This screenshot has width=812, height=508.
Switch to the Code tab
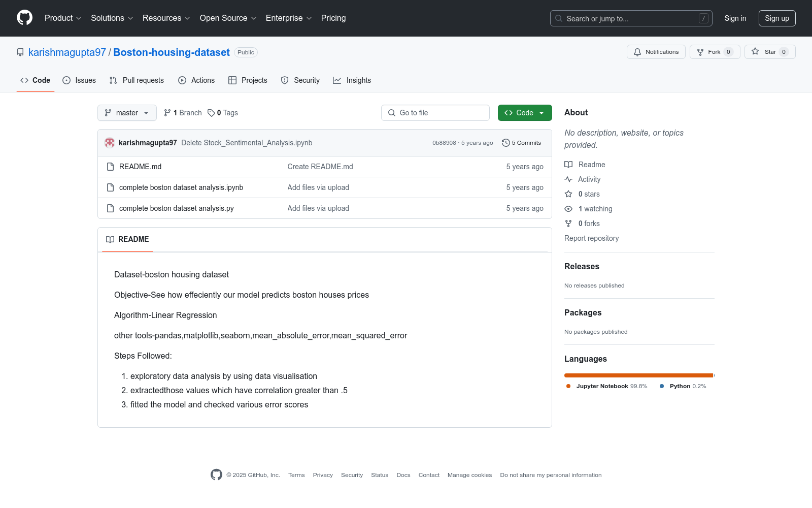pos(36,80)
